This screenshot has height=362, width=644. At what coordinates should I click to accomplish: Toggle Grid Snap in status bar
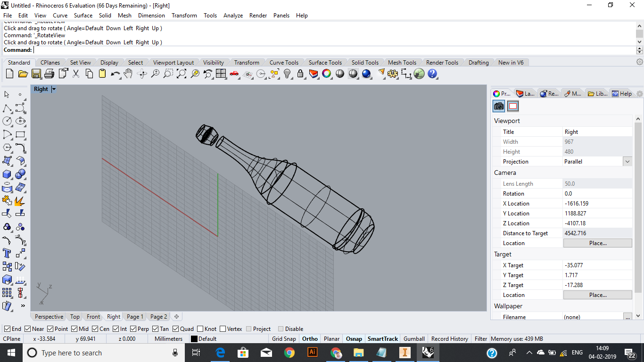(284, 339)
